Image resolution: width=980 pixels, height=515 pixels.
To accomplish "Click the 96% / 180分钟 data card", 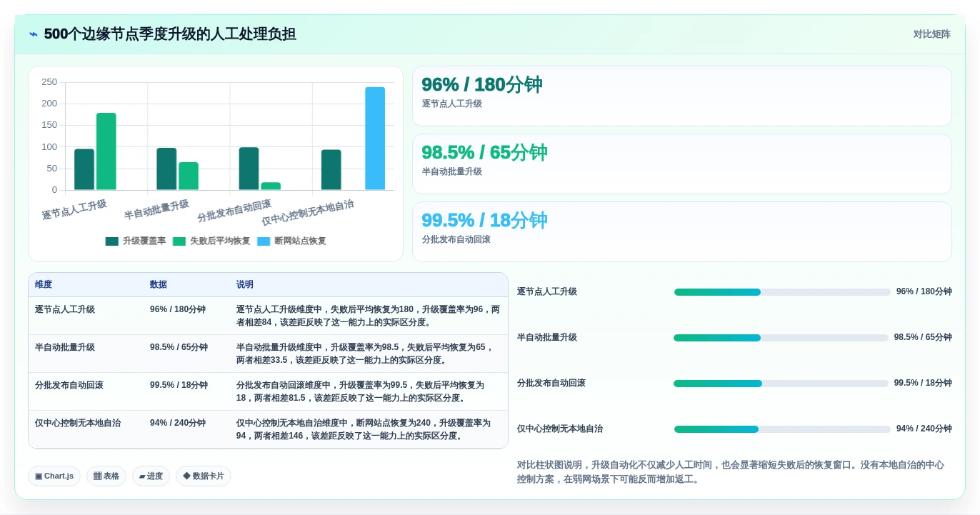I will tap(682, 96).
